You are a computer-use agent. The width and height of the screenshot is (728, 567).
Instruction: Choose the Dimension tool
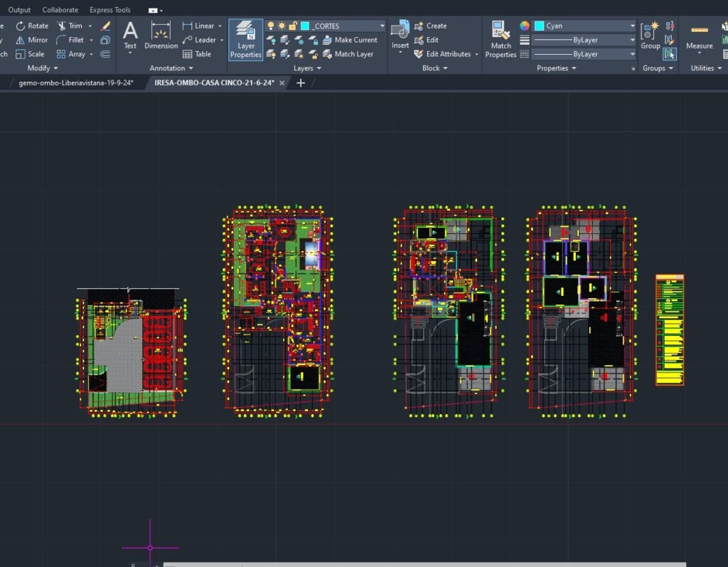(x=161, y=36)
